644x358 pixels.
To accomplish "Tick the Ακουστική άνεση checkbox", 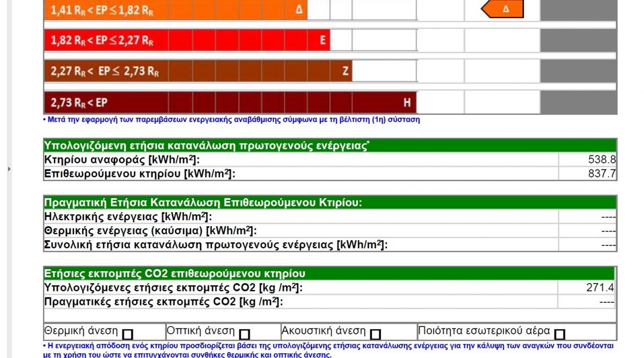I will coord(376,334).
